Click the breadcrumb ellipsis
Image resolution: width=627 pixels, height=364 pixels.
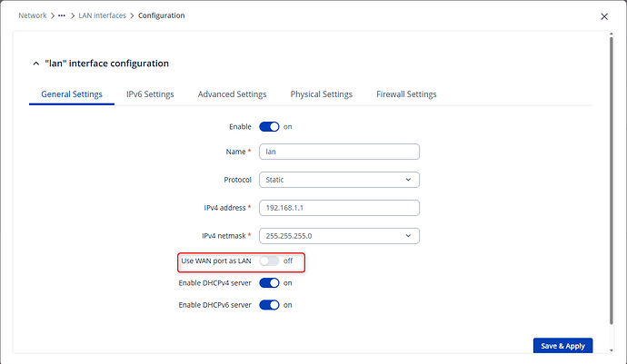click(62, 15)
